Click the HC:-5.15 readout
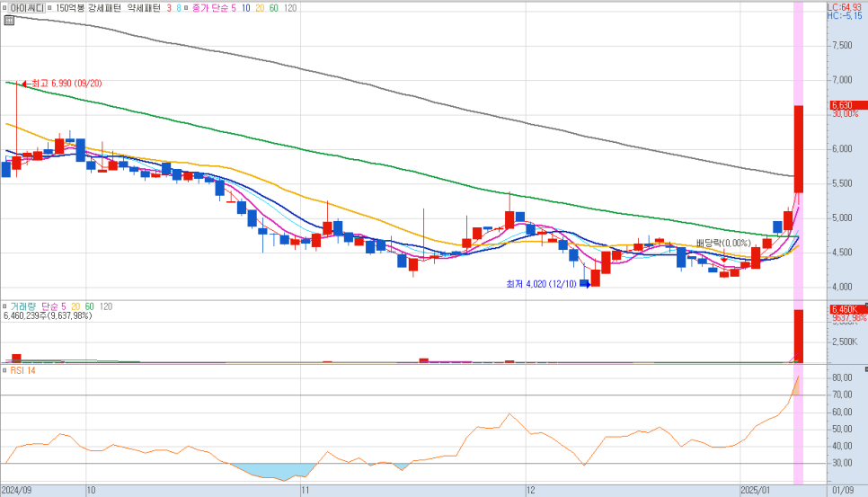This screenshot has width=868, height=497. pyautogui.click(x=845, y=15)
